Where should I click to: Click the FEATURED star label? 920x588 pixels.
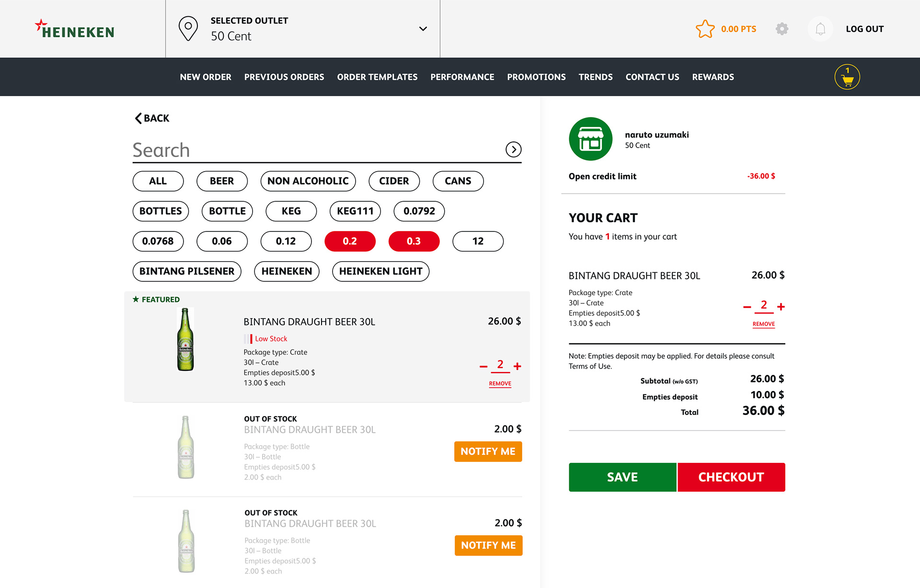tap(156, 300)
